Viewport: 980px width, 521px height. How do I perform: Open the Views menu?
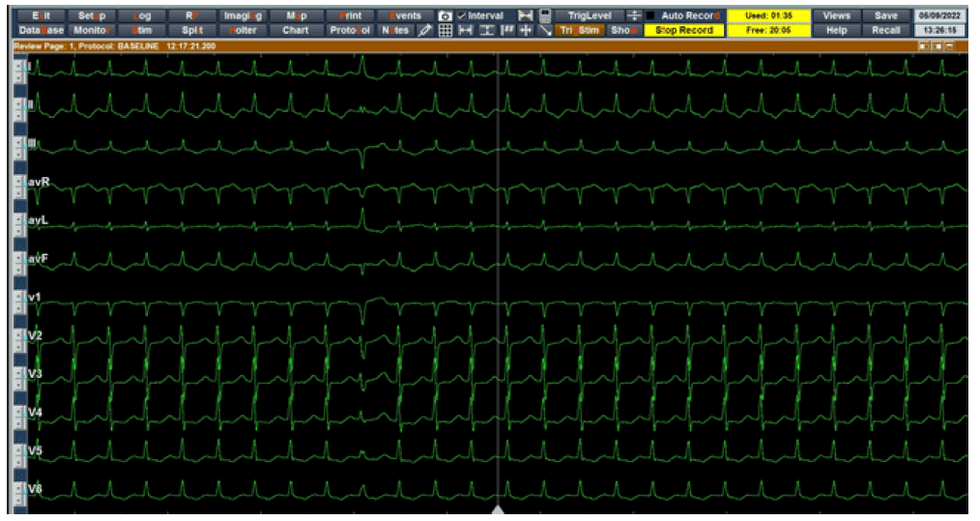tap(836, 15)
